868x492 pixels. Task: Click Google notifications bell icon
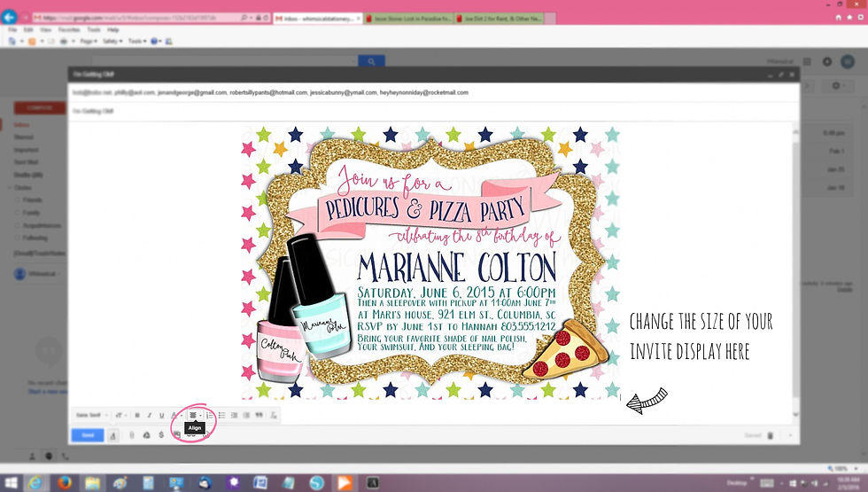(827, 61)
